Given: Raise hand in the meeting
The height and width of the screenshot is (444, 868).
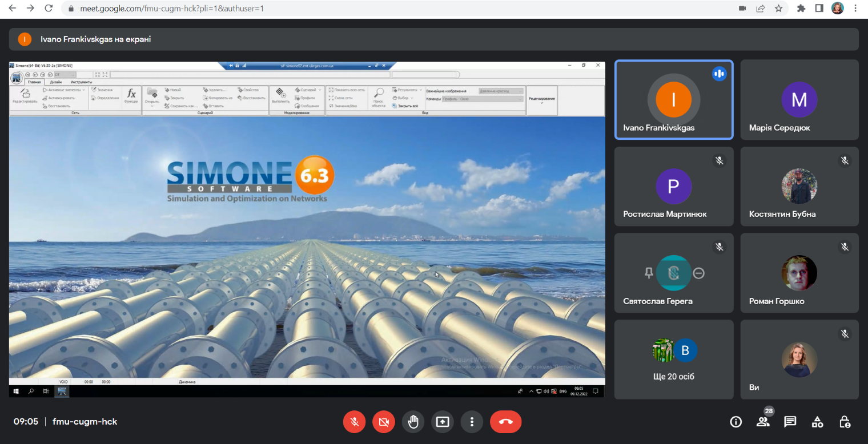Looking at the screenshot, I should click(x=413, y=422).
